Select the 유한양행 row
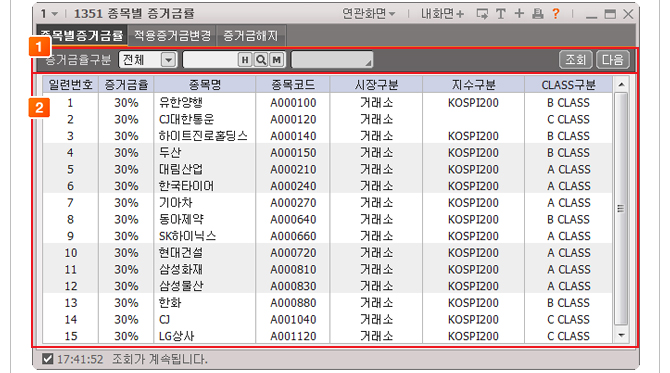The image size is (670, 373). 327,103
